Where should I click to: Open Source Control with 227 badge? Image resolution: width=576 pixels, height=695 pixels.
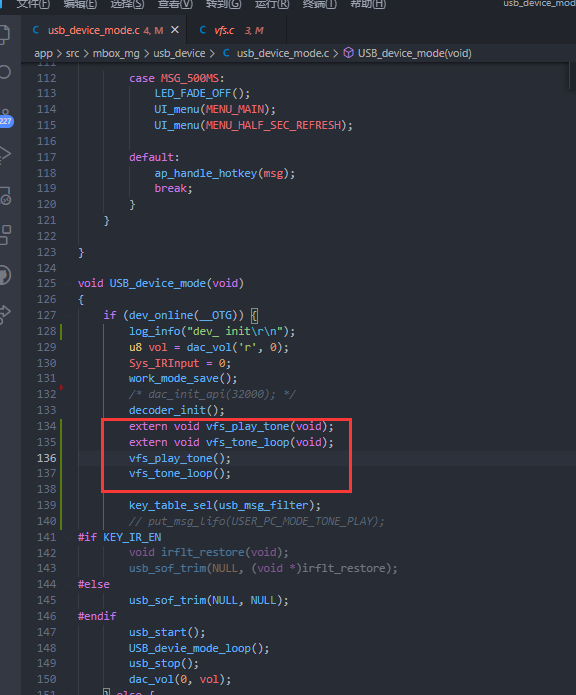5,118
